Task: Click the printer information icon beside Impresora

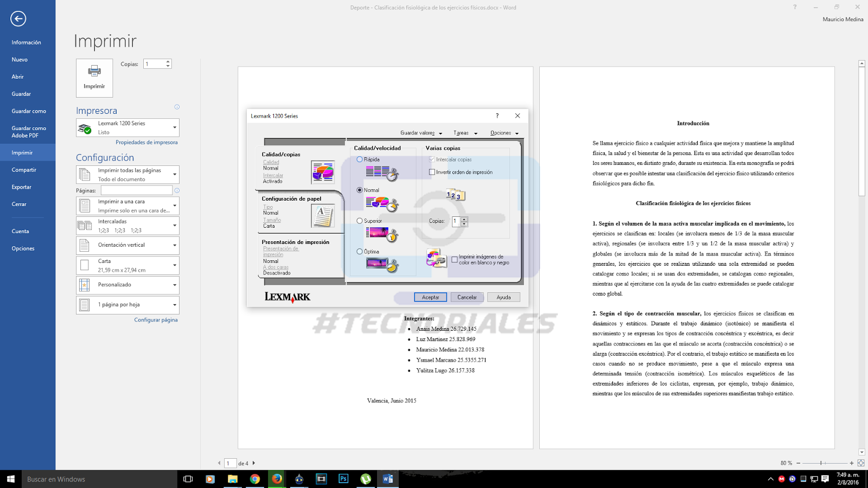Action: tap(177, 107)
